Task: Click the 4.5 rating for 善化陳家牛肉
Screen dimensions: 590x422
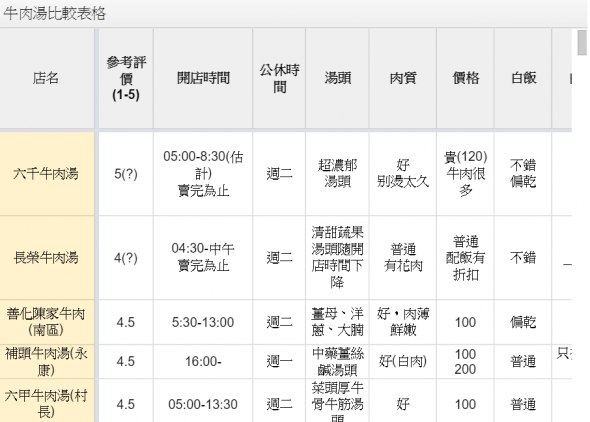Action: point(126,322)
